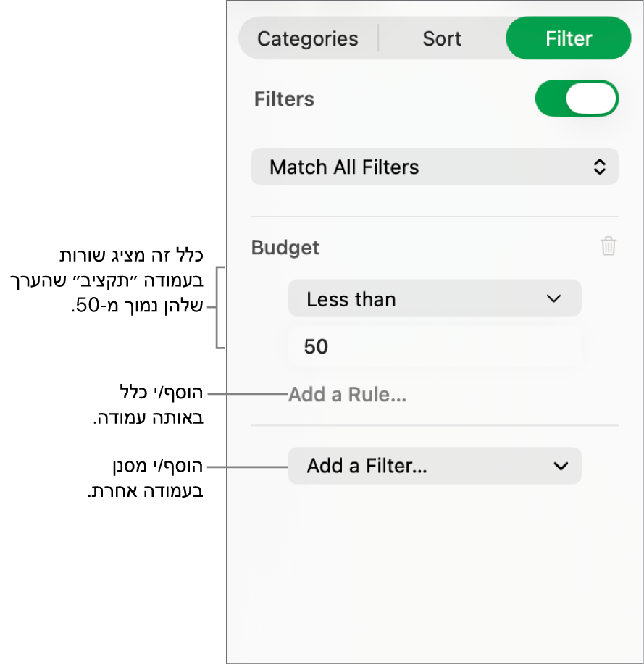644x665 pixels.
Task: Open the Match All Filters popup menu
Action: 435,167
